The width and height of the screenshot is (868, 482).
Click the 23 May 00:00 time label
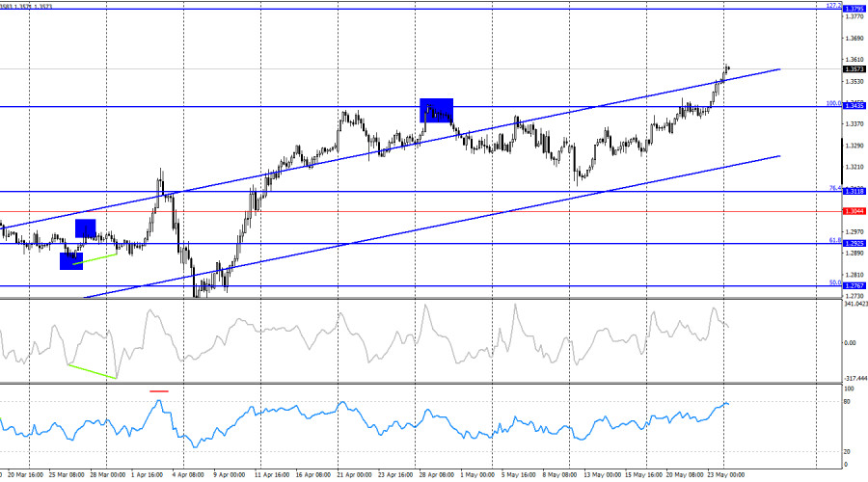coord(725,475)
